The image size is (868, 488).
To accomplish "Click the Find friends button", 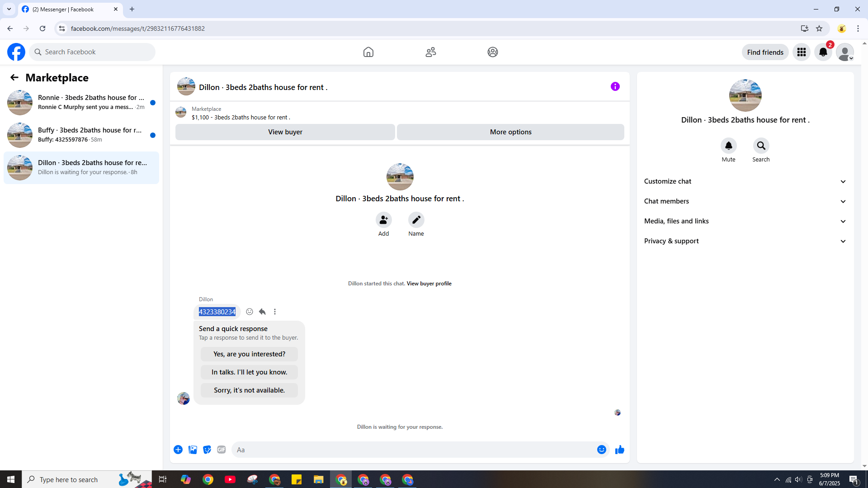I will pos(765,52).
